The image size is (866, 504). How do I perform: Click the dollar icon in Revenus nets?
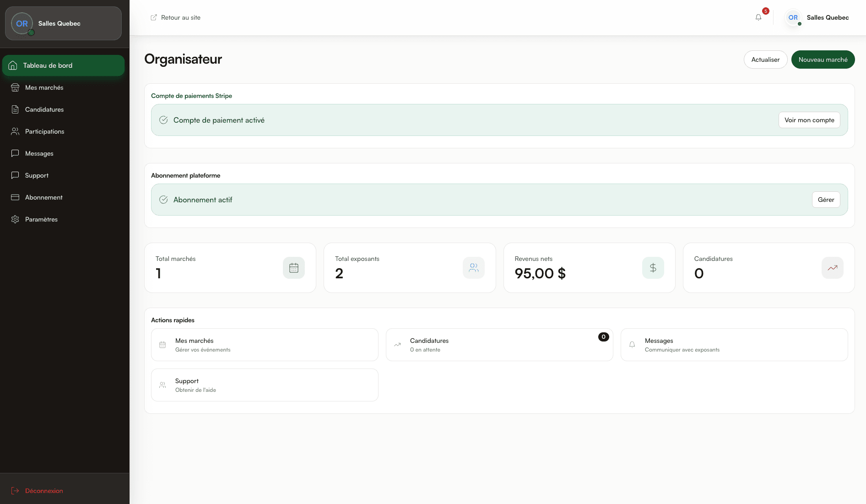click(x=653, y=268)
